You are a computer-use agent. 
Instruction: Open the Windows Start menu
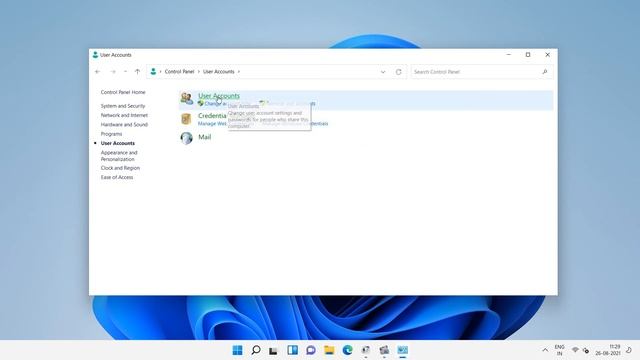tap(237, 350)
